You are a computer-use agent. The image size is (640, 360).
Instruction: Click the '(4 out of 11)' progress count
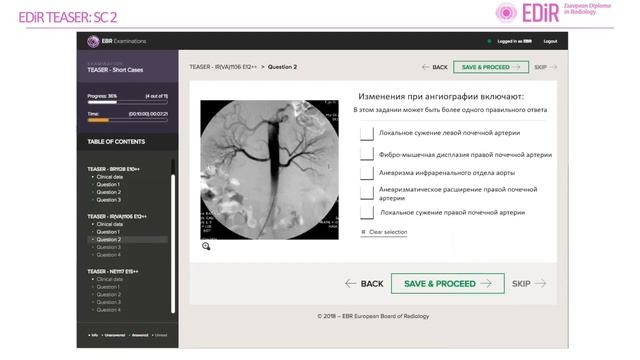point(156,96)
